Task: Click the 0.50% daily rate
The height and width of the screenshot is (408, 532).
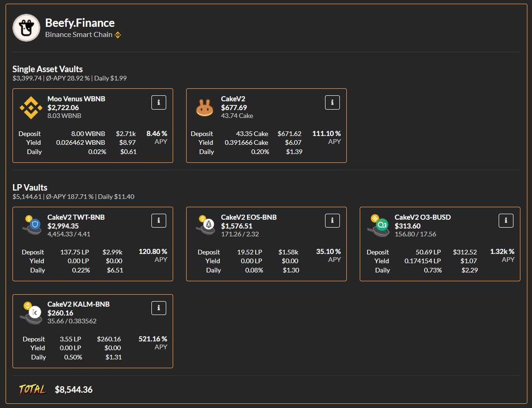Action: 73,357
